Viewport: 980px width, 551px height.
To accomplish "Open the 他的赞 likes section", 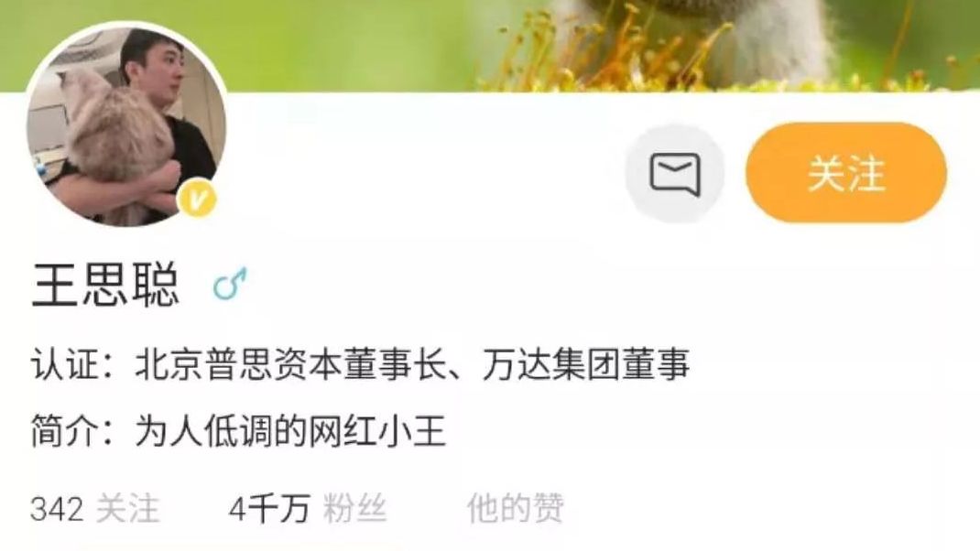I will (516, 508).
